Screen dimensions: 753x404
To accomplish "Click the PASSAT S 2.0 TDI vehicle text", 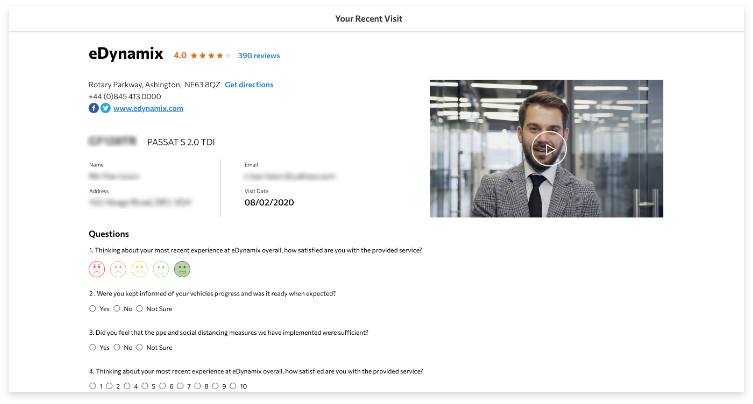I will click(x=181, y=142).
